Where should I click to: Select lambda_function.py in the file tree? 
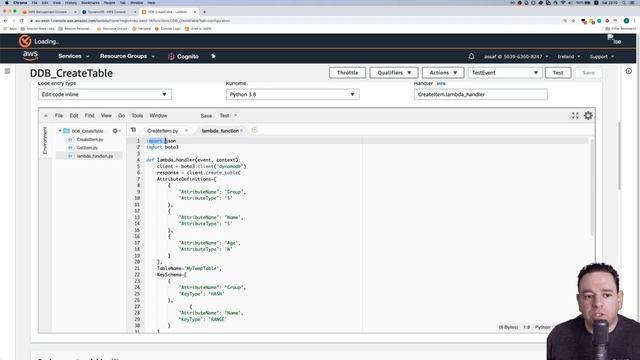(x=94, y=156)
